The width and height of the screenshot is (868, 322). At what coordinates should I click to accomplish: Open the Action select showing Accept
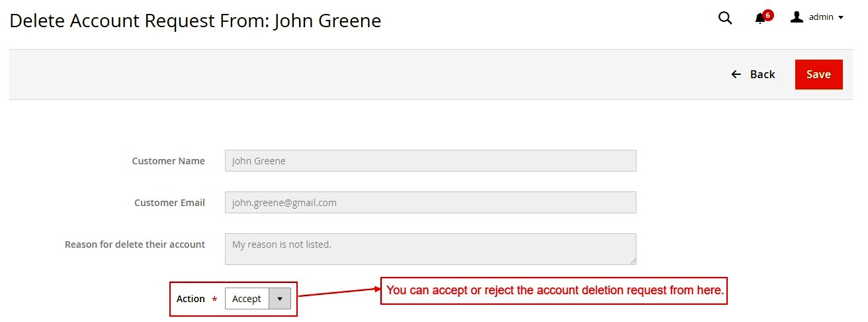click(247, 299)
